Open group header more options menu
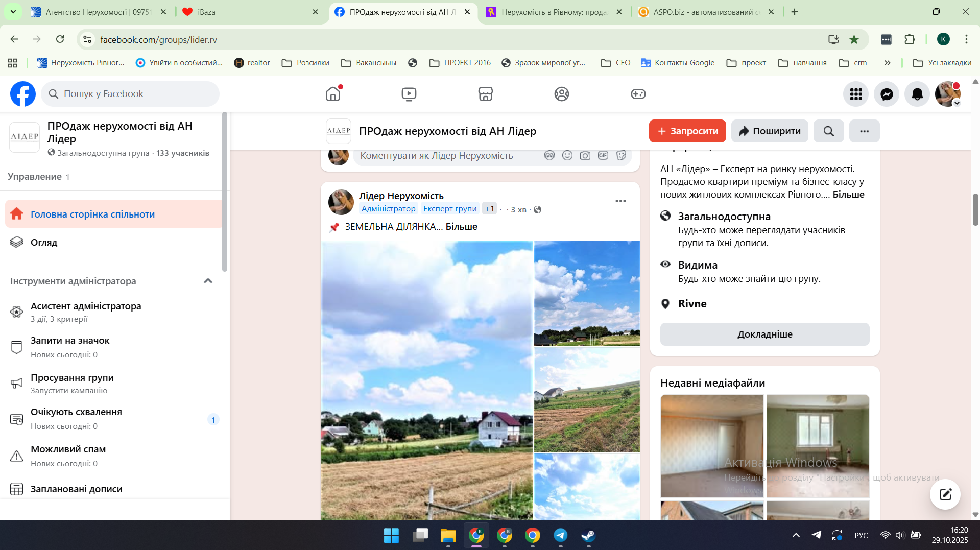Viewport: 980px width, 550px height. click(x=864, y=131)
